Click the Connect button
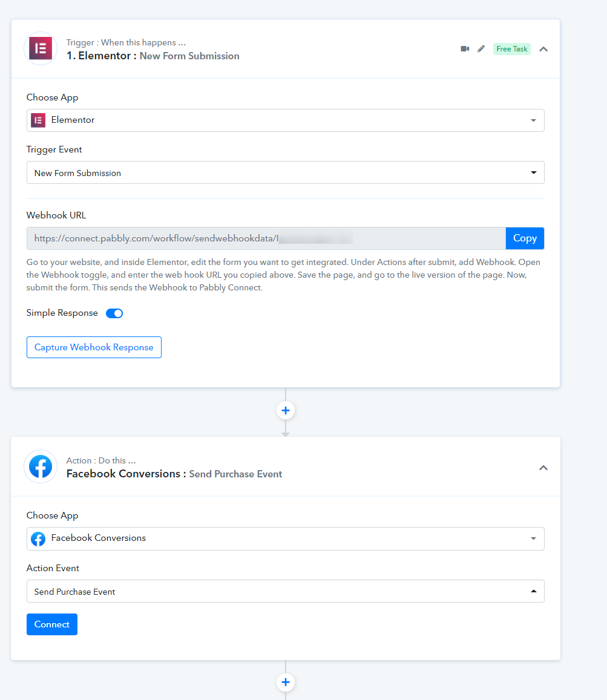The width and height of the screenshot is (607, 700). (x=52, y=624)
